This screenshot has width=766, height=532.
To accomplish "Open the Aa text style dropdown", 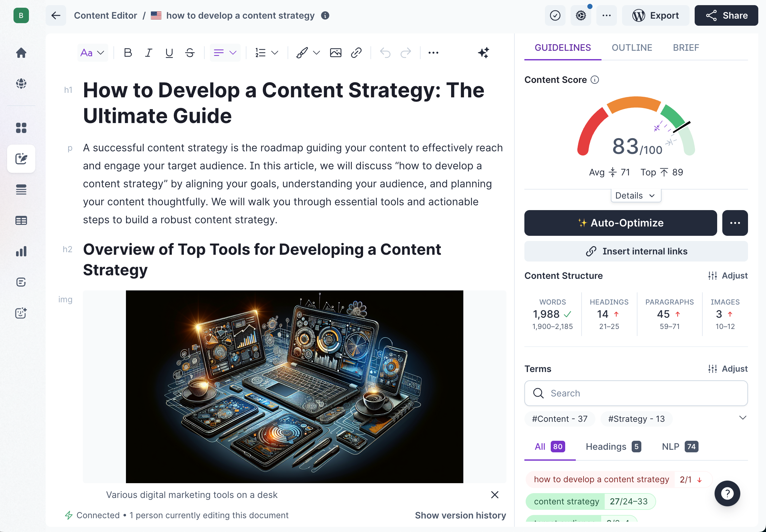I will pyautogui.click(x=92, y=53).
